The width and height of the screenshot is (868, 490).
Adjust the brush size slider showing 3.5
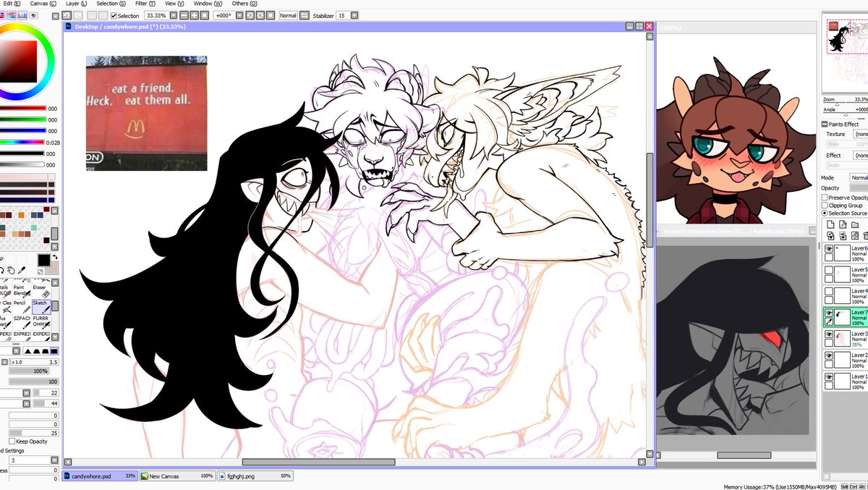point(34,362)
